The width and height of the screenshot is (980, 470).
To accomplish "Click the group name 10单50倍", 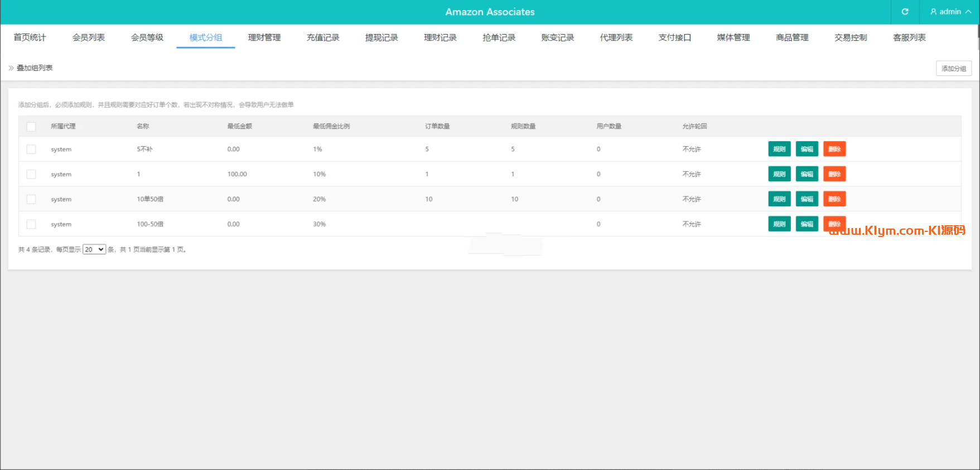I will [150, 199].
